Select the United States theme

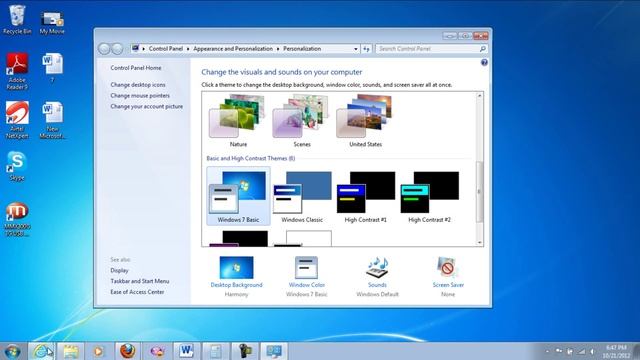365,121
